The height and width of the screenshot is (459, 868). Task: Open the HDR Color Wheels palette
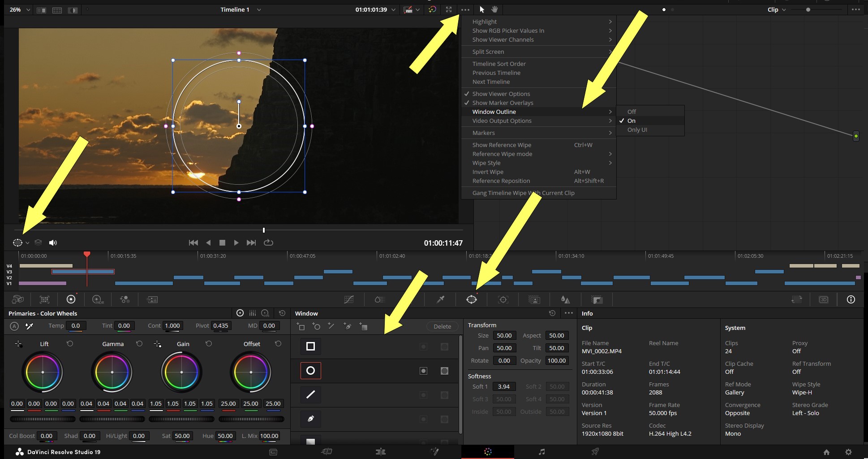(x=98, y=299)
